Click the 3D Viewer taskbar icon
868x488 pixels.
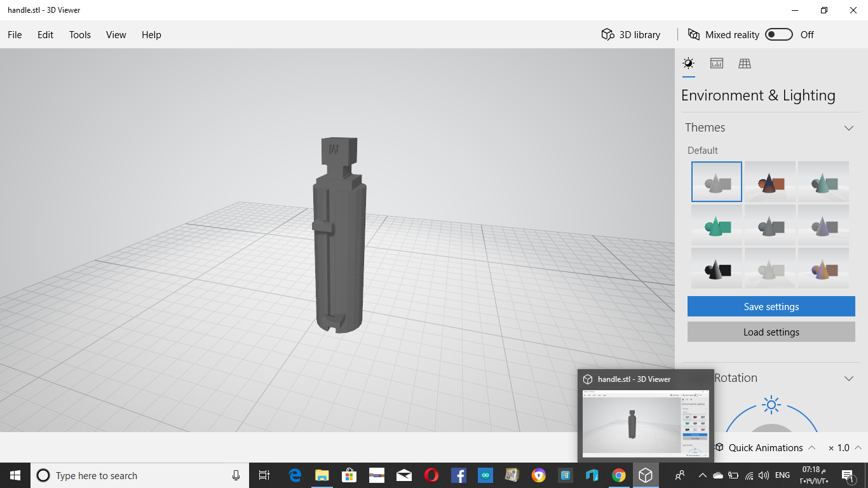(x=646, y=475)
